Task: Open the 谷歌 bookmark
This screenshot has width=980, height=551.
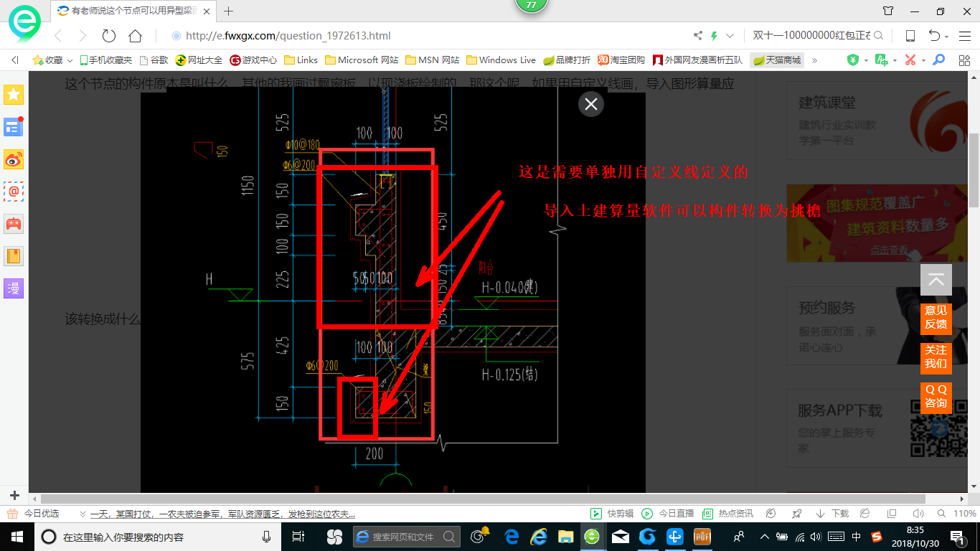Action: click(154, 60)
